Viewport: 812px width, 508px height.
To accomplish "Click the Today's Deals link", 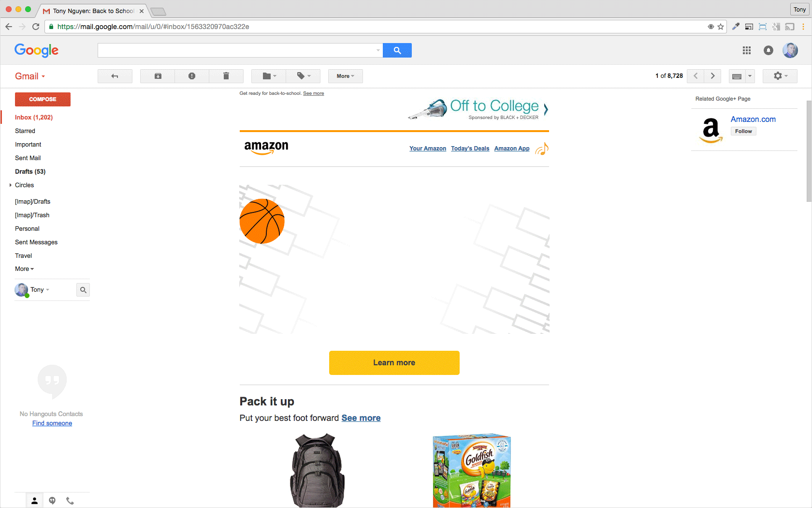I will pyautogui.click(x=470, y=149).
